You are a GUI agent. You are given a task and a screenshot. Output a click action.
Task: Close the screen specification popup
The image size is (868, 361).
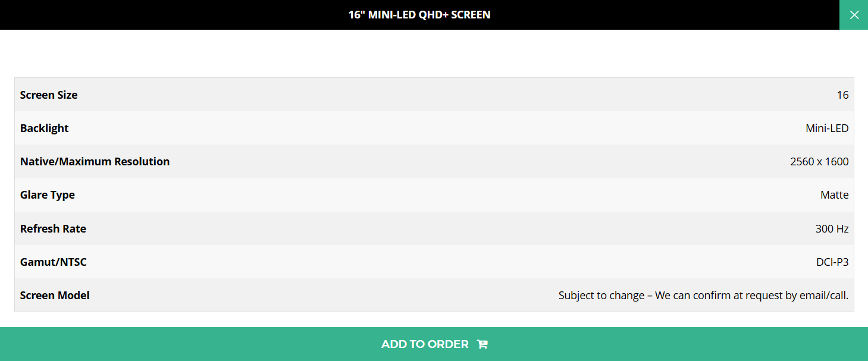tap(854, 15)
